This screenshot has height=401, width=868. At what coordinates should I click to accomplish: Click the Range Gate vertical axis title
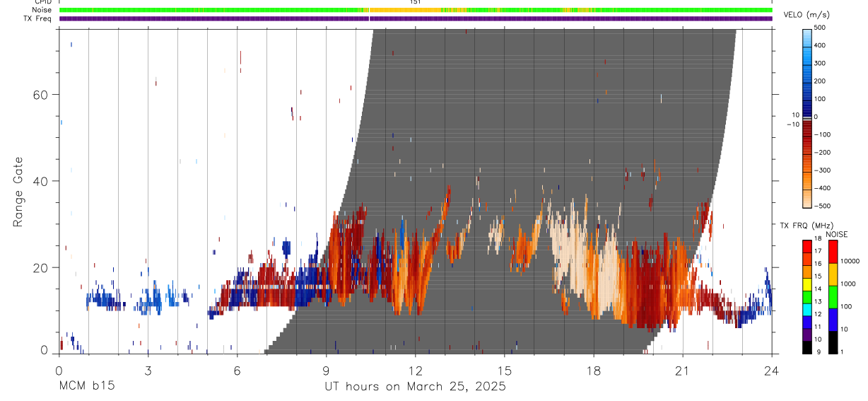click(x=18, y=192)
